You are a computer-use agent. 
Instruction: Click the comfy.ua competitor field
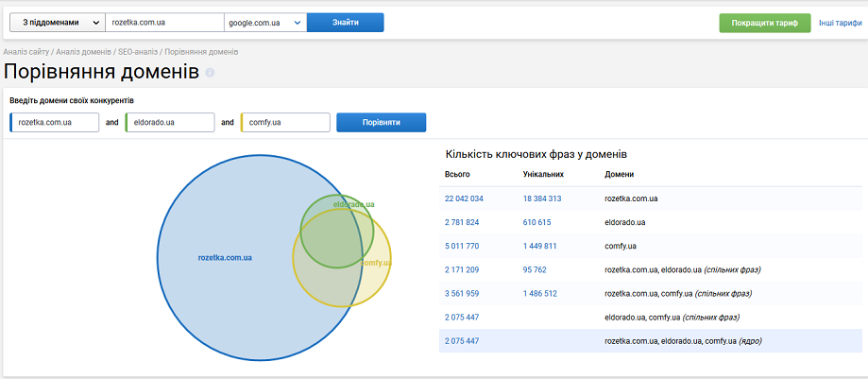285,123
